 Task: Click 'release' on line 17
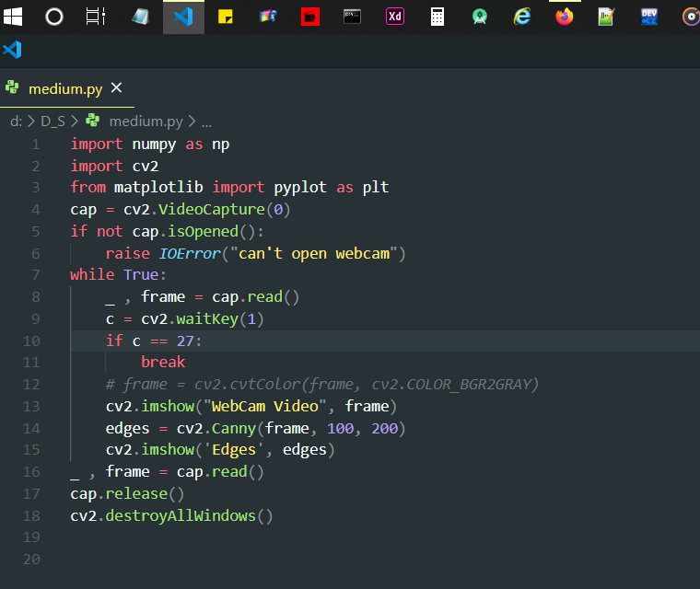click(x=136, y=493)
